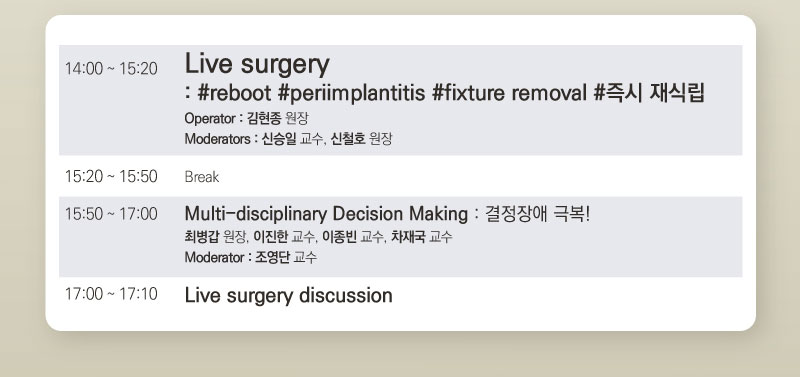Click the #periimplantitis hashtag
This screenshot has width=800, height=377.
pyautogui.click(x=352, y=93)
